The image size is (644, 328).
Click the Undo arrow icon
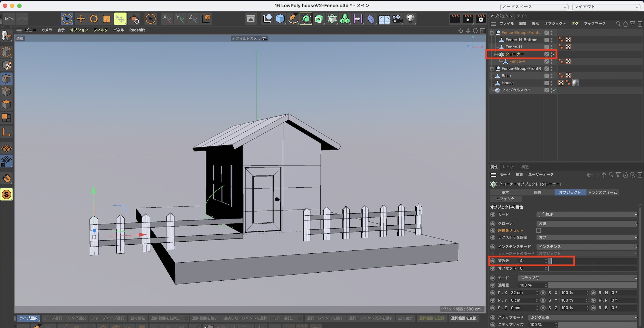(9, 19)
